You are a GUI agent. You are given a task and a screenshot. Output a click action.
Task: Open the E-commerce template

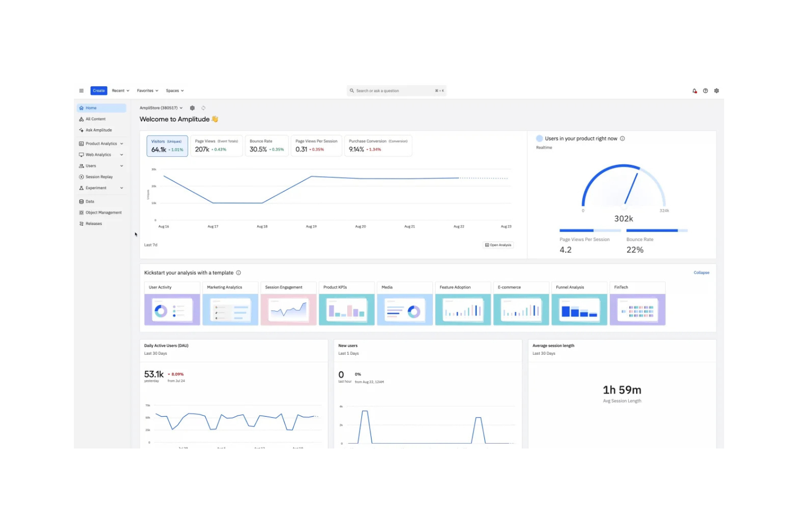521,303
